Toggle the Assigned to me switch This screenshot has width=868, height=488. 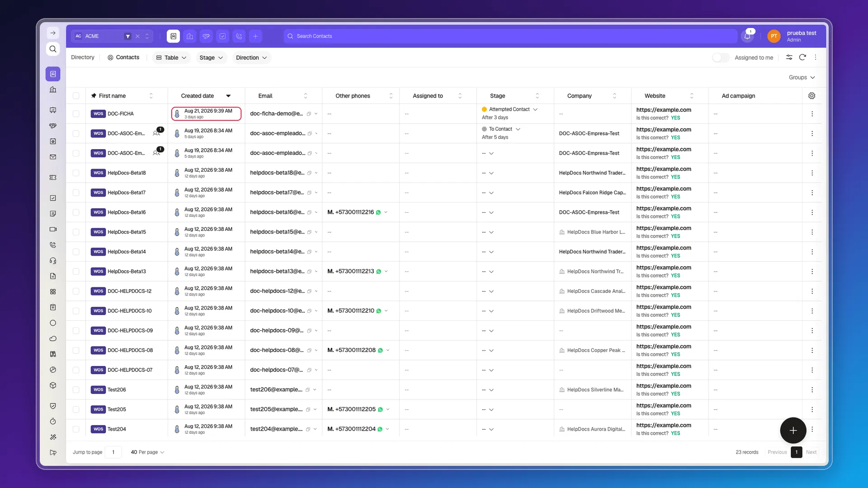721,57
